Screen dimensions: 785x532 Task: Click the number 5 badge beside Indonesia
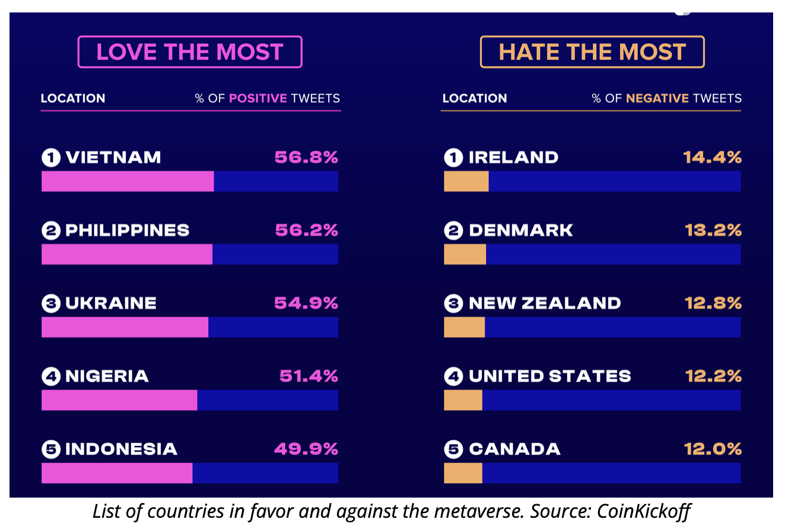tap(51, 450)
